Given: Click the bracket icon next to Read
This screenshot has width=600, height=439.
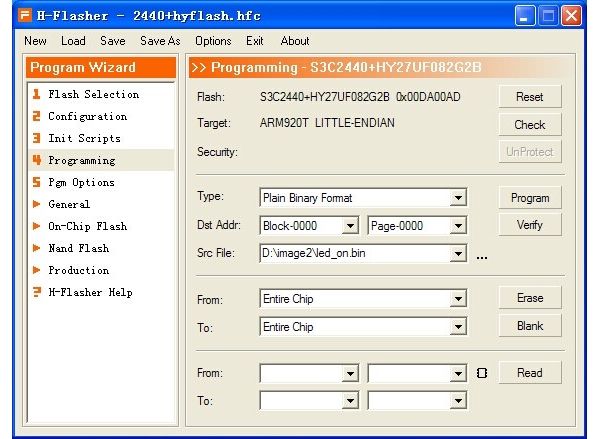Looking at the screenshot, I should click(x=482, y=373).
